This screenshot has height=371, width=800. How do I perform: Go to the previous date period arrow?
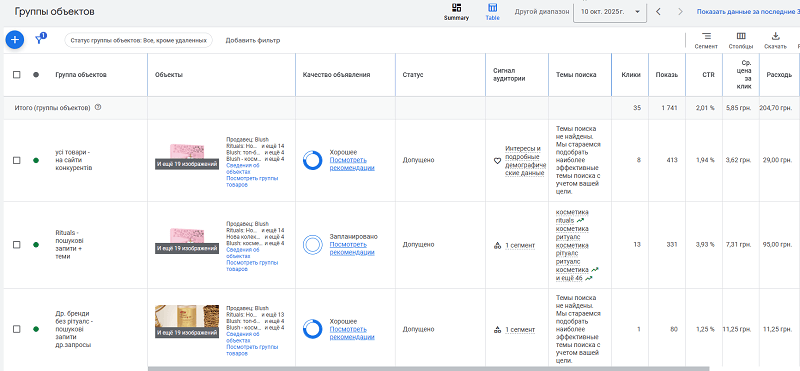tap(658, 11)
